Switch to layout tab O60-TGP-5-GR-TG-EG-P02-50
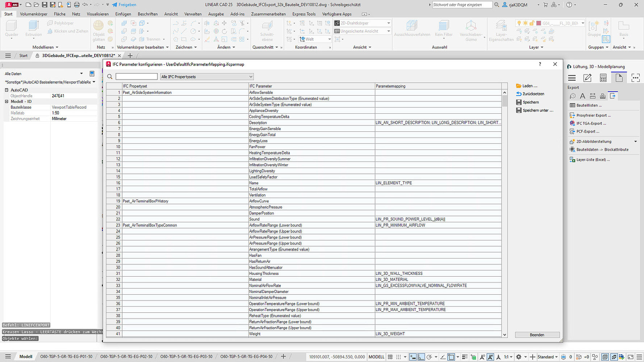 pyautogui.click(x=126, y=357)
